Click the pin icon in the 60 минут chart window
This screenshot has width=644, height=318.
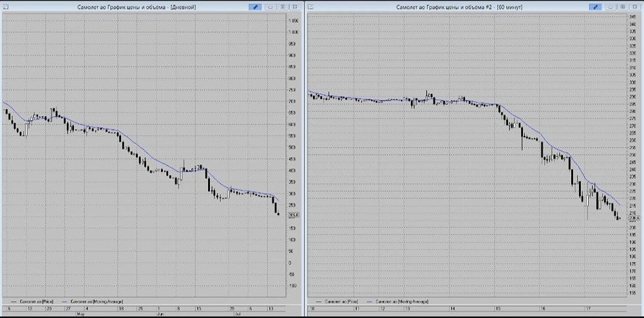click(595, 7)
